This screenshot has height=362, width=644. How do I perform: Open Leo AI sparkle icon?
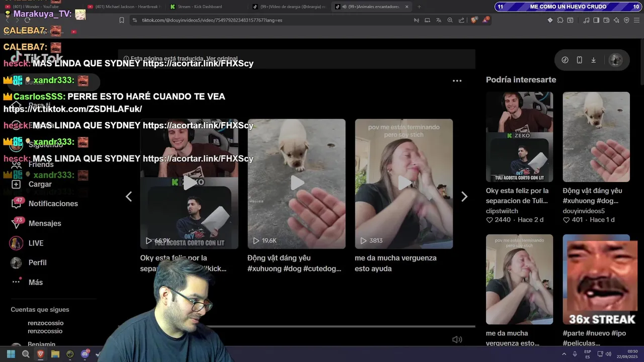[x=616, y=20]
